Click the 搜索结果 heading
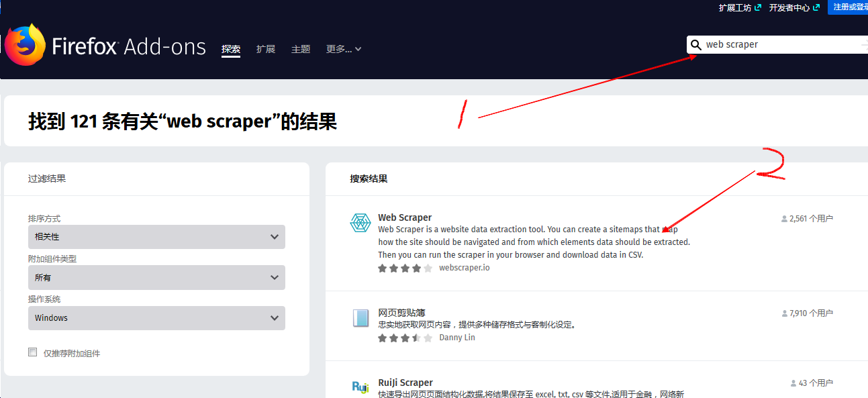This screenshot has height=398, width=868. (x=369, y=179)
